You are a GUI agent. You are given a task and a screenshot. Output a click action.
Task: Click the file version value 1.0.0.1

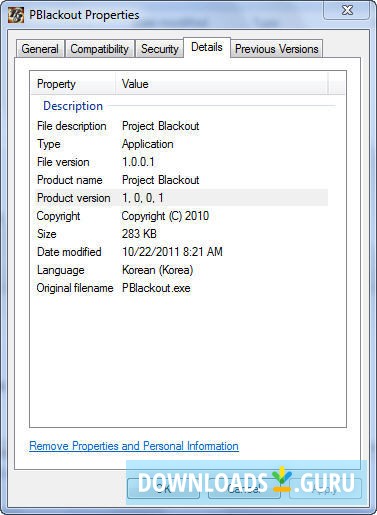coord(138,162)
